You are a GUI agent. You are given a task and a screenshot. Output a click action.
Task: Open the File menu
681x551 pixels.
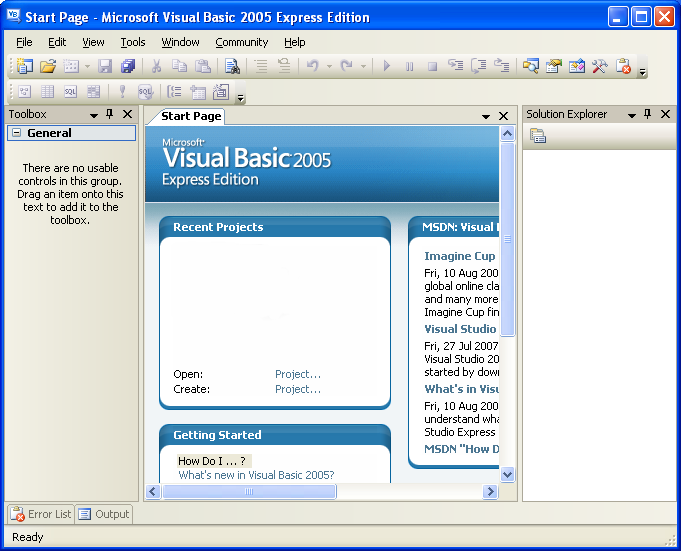[x=24, y=43]
